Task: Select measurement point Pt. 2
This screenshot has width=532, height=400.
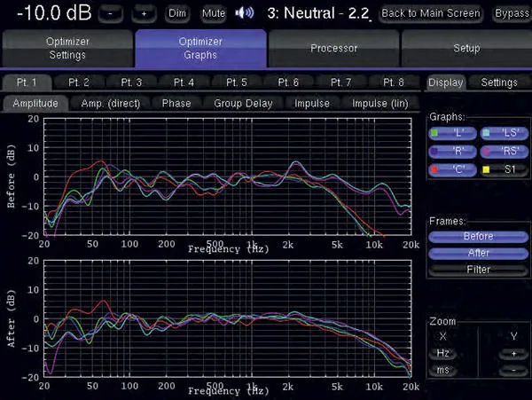Action: (x=79, y=82)
